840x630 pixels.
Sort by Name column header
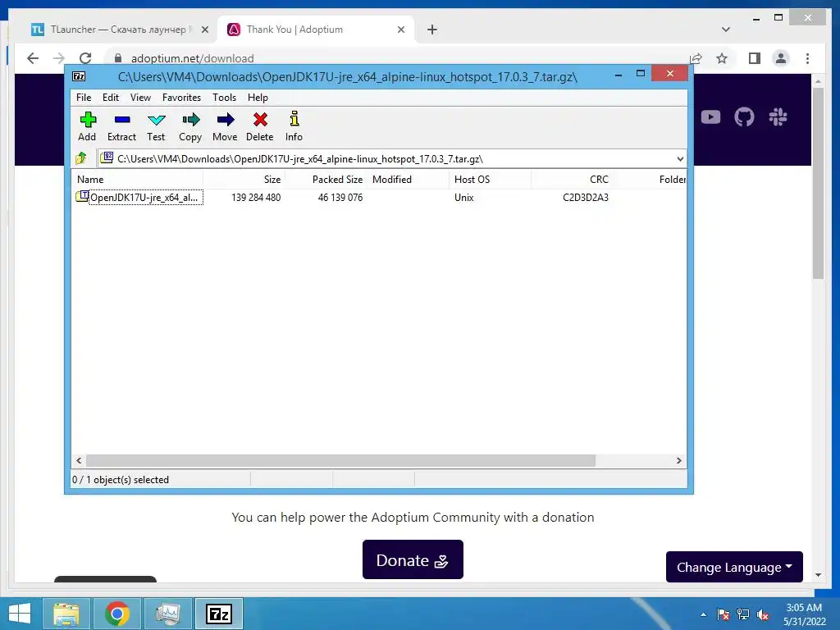coord(137,180)
